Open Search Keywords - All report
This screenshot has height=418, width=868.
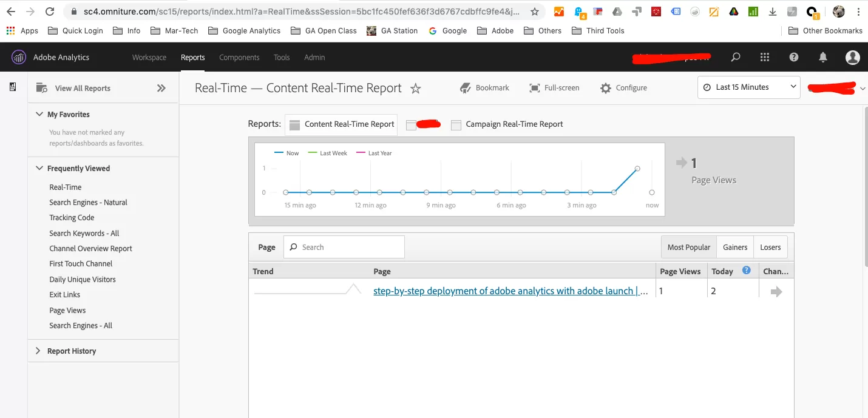coord(84,234)
